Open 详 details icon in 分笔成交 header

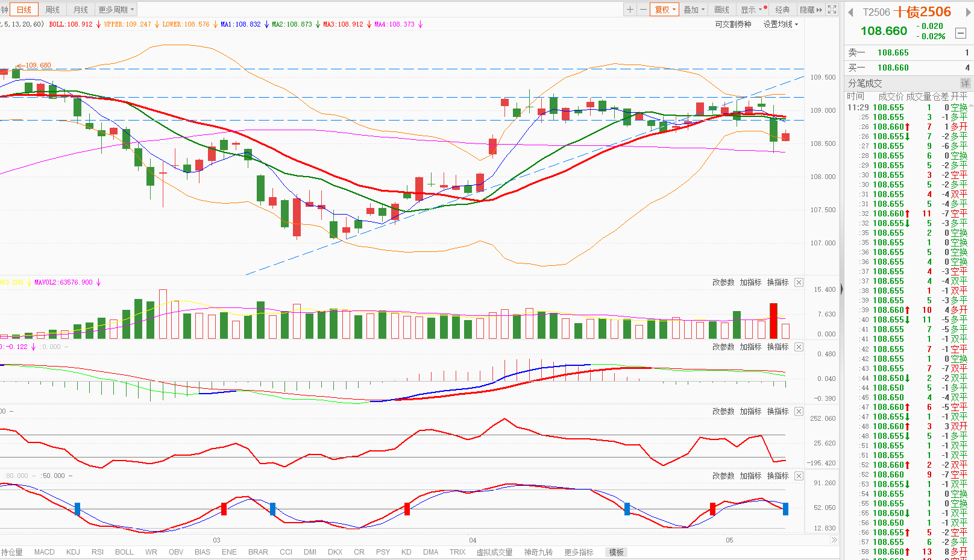[965, 83]
